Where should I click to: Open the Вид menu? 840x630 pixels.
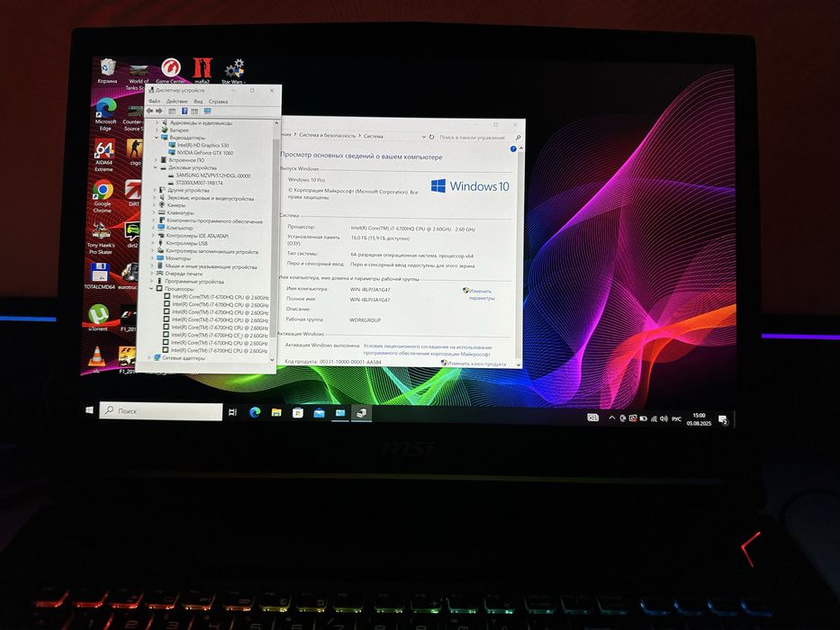point(198,101)
